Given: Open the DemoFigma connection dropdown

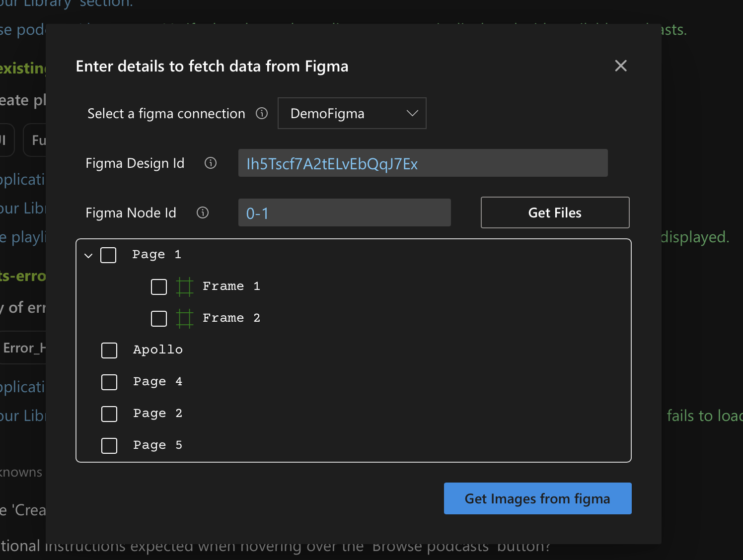Looking at the screenshot, I should point(352,114).
